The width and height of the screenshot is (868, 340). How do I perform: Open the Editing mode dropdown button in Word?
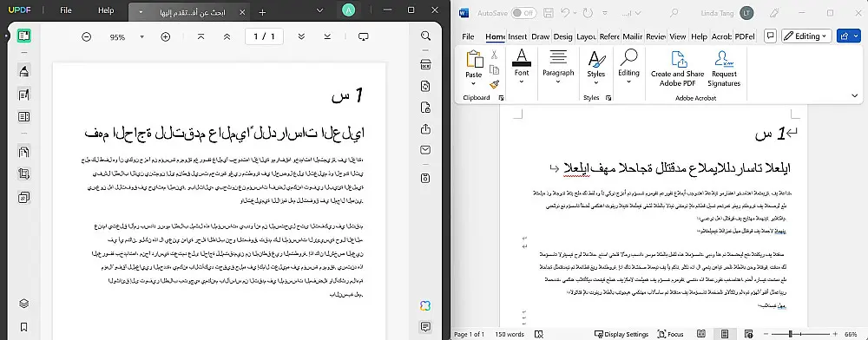pyautogui.click(x=806, y=36)
